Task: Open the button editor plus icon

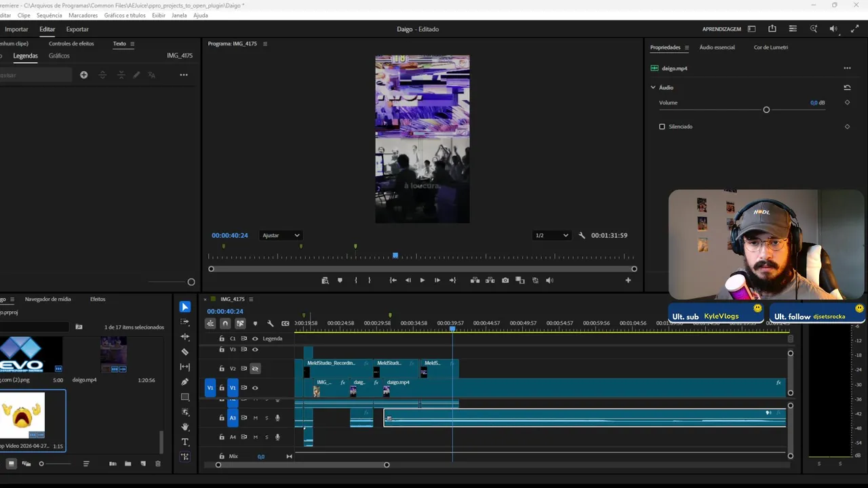Action: coord(628,280)
